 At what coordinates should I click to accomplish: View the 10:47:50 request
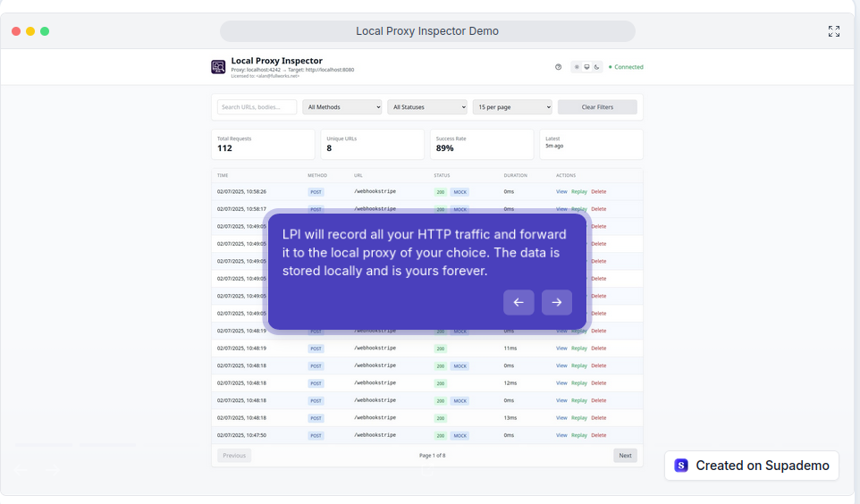pyautogui.click(x=561, y=435)
